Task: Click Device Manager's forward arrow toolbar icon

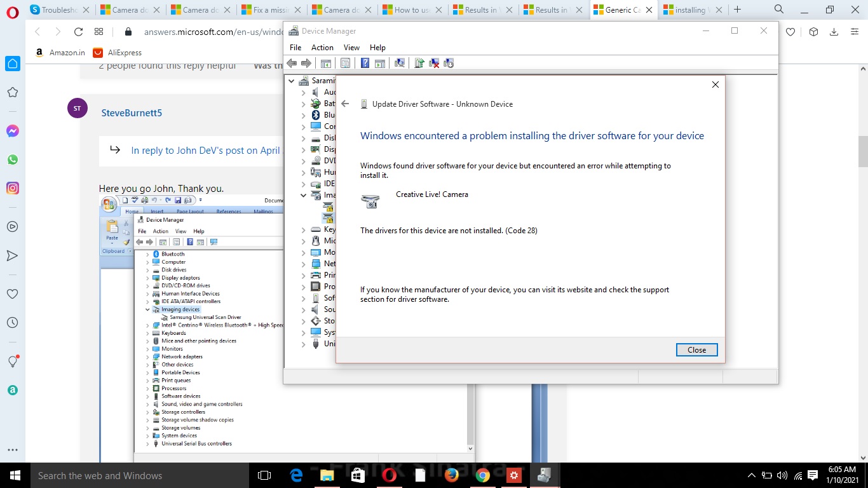Action: tap(306, 63)
